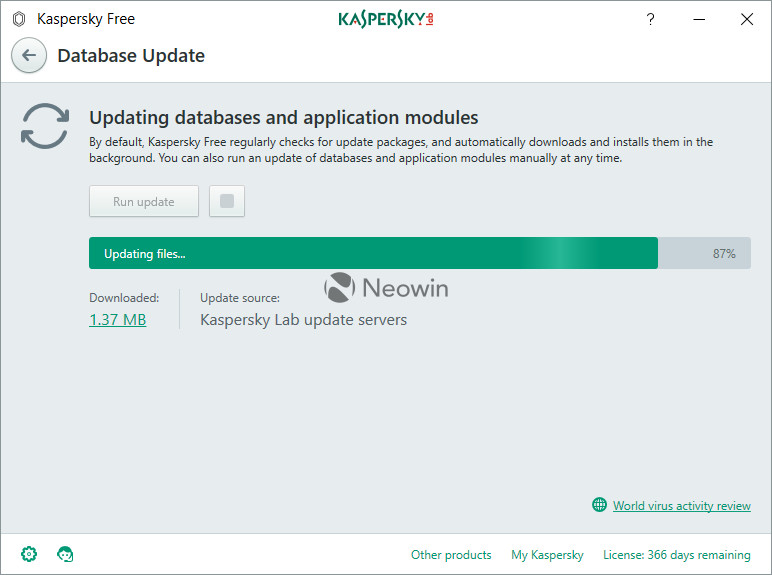
Task: Stop the update with the square button
Action: pyautogui.click(x=227, y=201)
